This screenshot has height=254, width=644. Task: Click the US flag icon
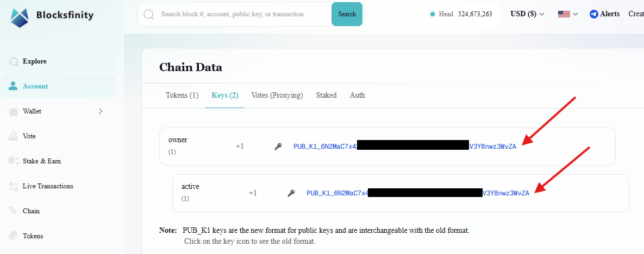click(x=564, y=14)
